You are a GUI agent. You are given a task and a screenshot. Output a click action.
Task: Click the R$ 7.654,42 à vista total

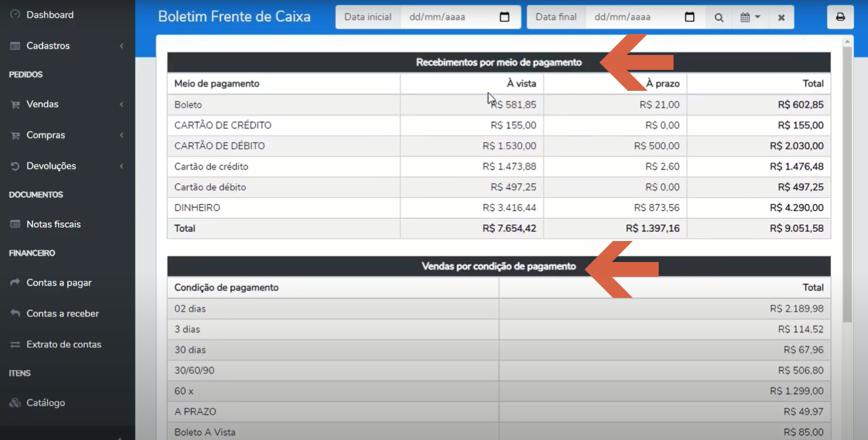point(509,229)
